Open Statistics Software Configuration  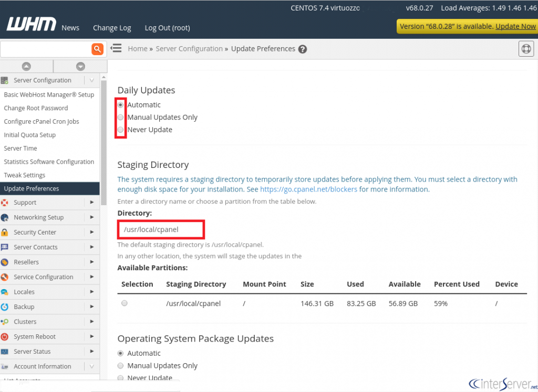coord(49,162)
